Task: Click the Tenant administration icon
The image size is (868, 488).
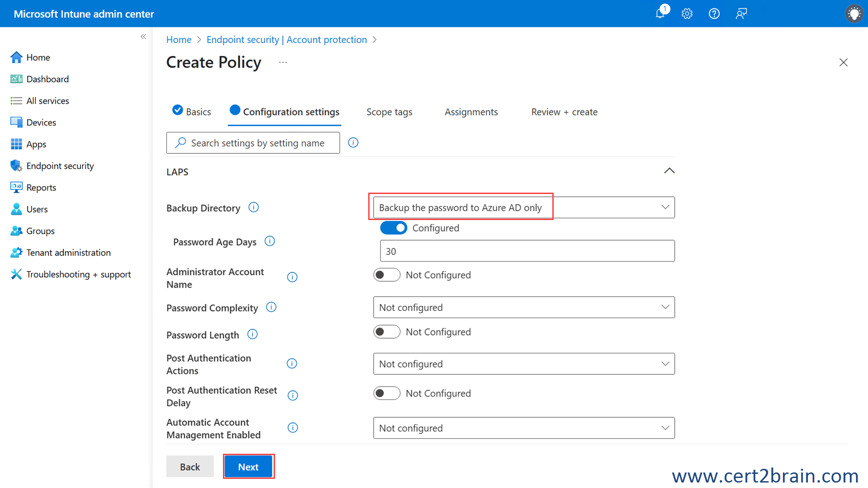Action: coord(16,252)
